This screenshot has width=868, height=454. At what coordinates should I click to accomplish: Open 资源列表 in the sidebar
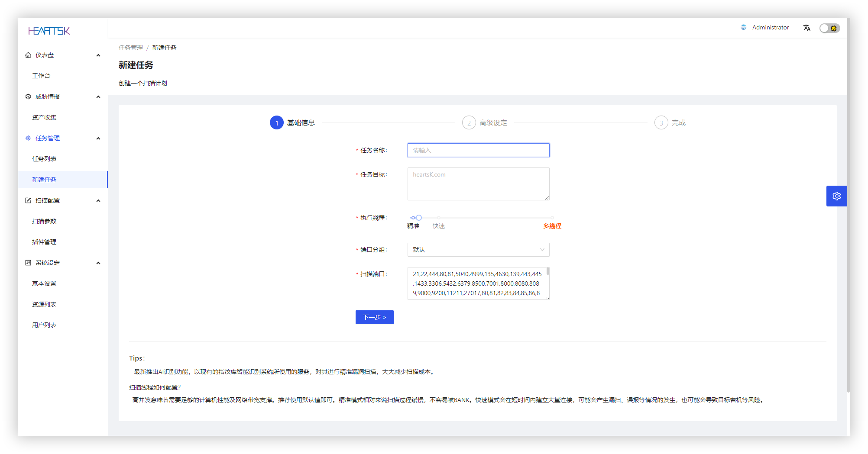pyautogui.click(x=63, y=304)
